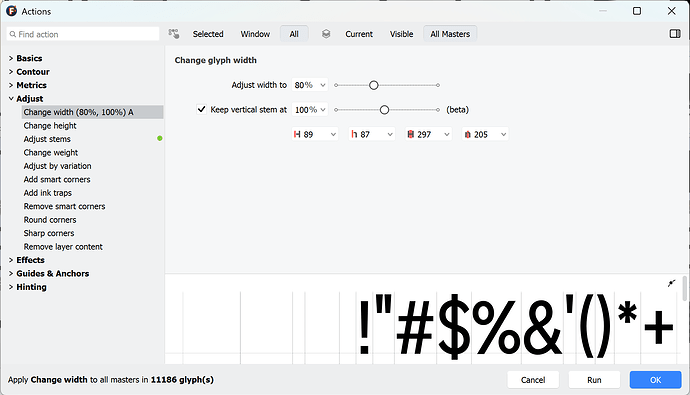Select the Remove layer content action

(63, 247)
